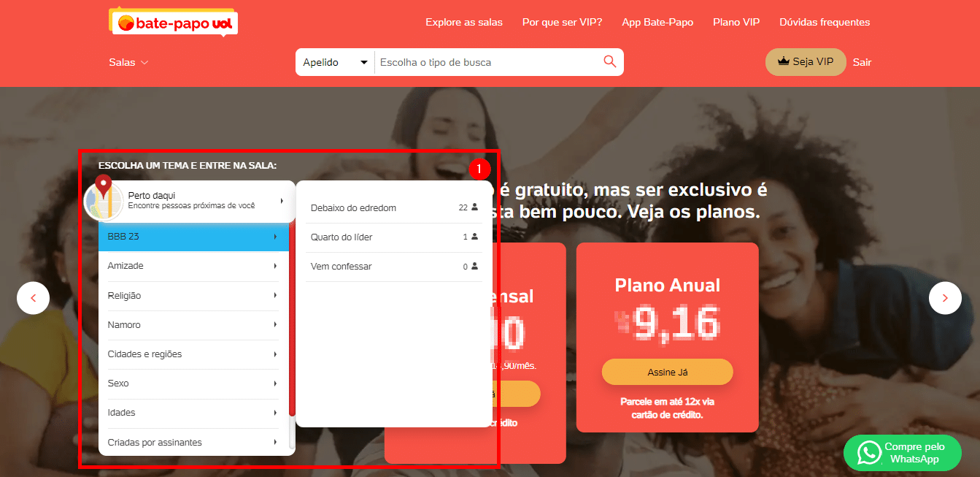
Task: Open the Dúvidas frequentes link
Action: pyautogui.click(x=825, y=22)
